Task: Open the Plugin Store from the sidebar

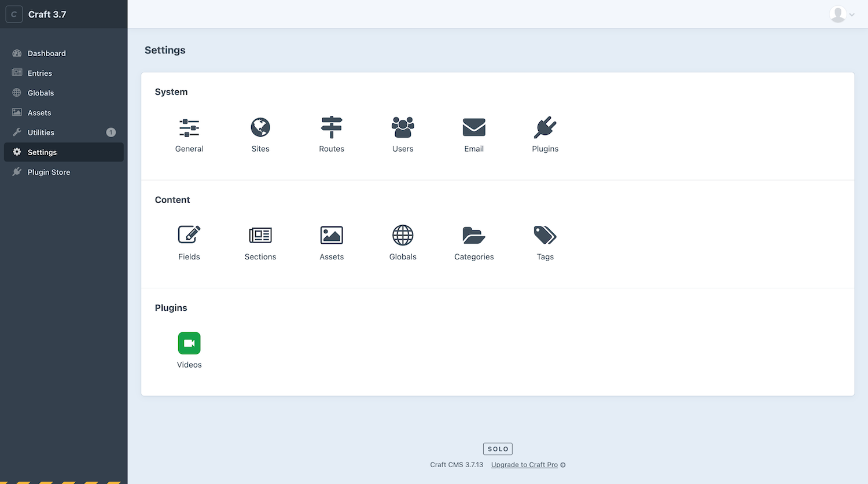Action: (49, 172)
